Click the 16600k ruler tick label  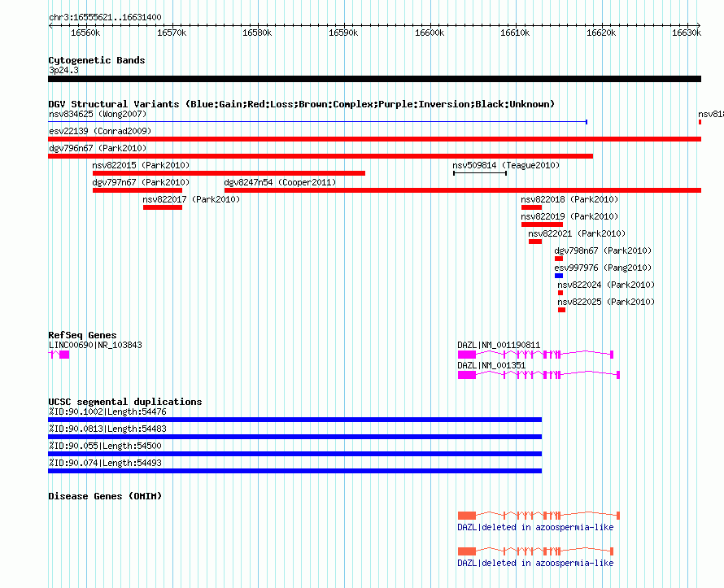click(x=430, y=33)
